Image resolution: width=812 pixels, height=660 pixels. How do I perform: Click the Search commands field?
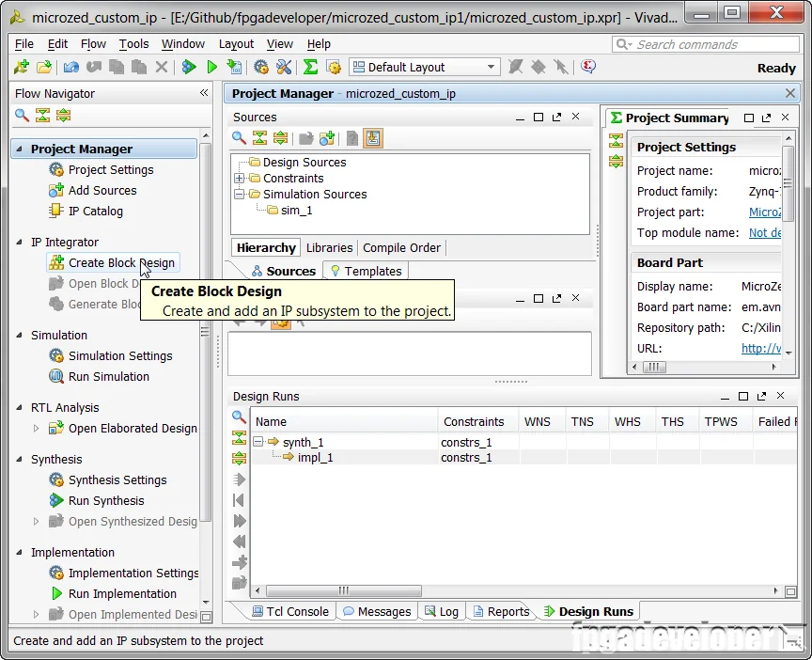point(705,44)
